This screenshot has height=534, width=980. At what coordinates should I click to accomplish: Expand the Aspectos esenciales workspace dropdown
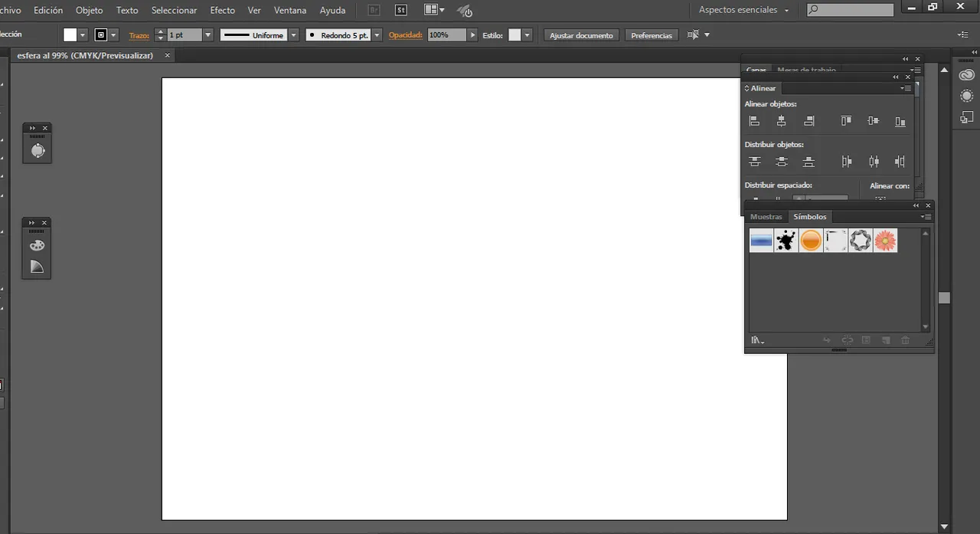[786, 11]
